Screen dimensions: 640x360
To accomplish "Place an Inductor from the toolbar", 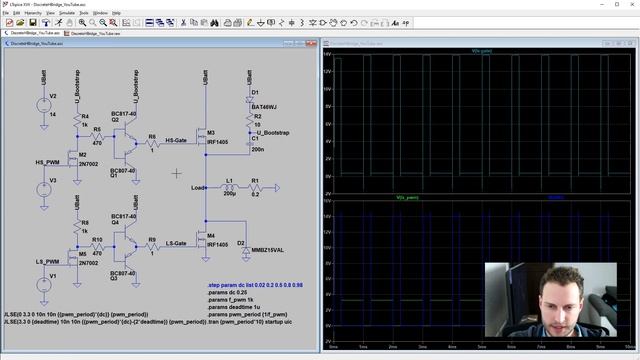I will coord(302,23).
